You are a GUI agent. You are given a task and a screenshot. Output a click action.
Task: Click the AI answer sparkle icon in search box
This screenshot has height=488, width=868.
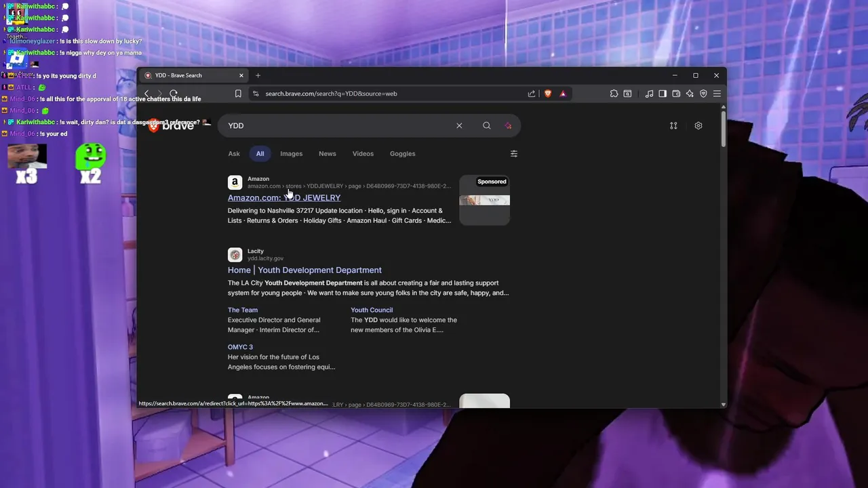pyautogui.click(x=508, y=125)
